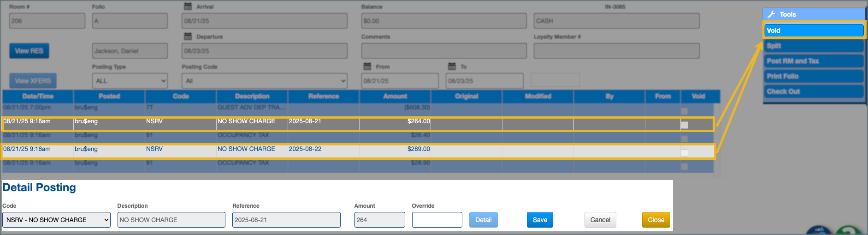Click the Cancel button

coord(600,220)
